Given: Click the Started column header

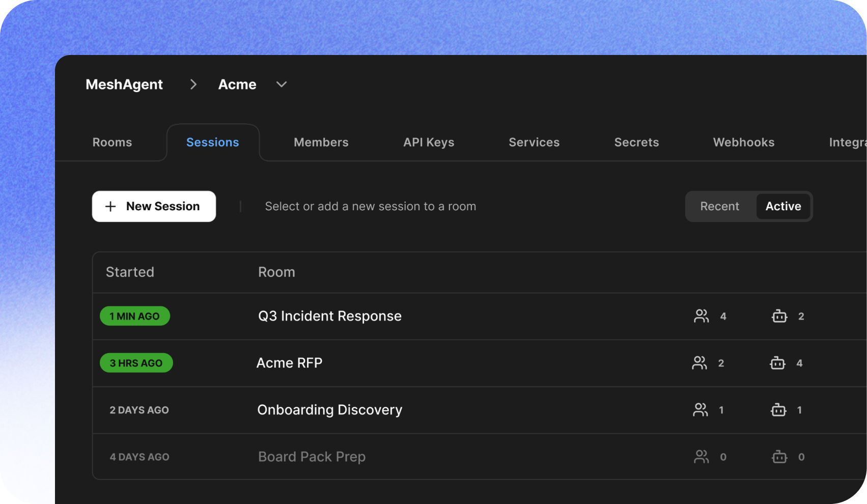Looking at the screenshot, I should [x=130, y=272].
